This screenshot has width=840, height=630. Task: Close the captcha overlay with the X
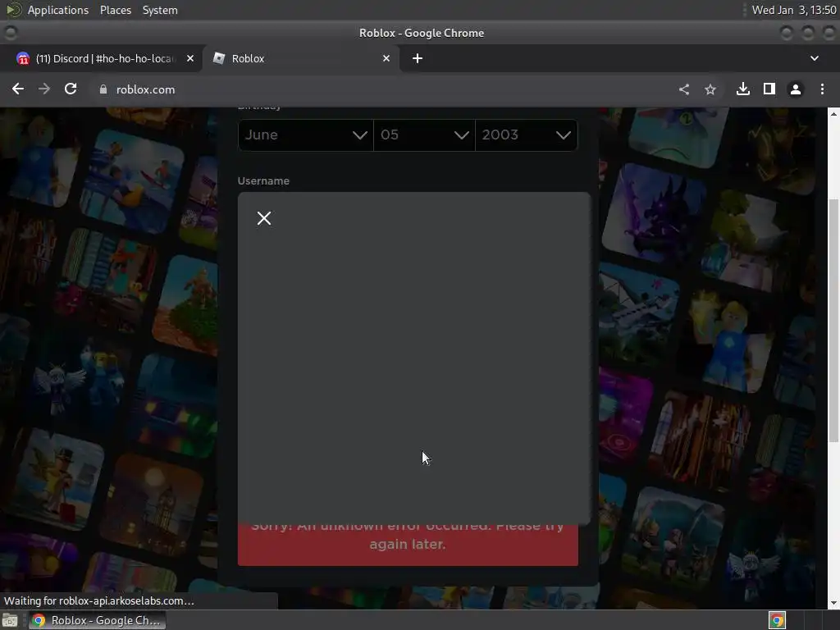[263, 218]
